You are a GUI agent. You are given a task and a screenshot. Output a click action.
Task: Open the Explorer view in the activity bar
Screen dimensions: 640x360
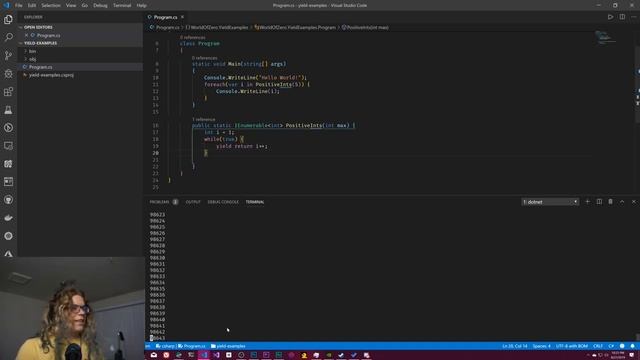[8, 19]
